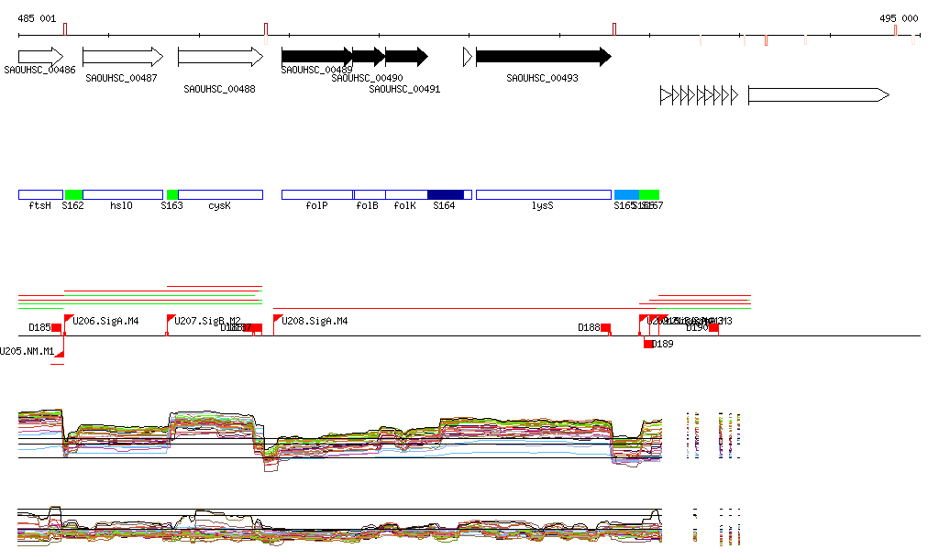Viewport: 939px width, 560px height.
Task: Click the black SAOUHSC_00491 gene arrow
Action: click(406, 57)
